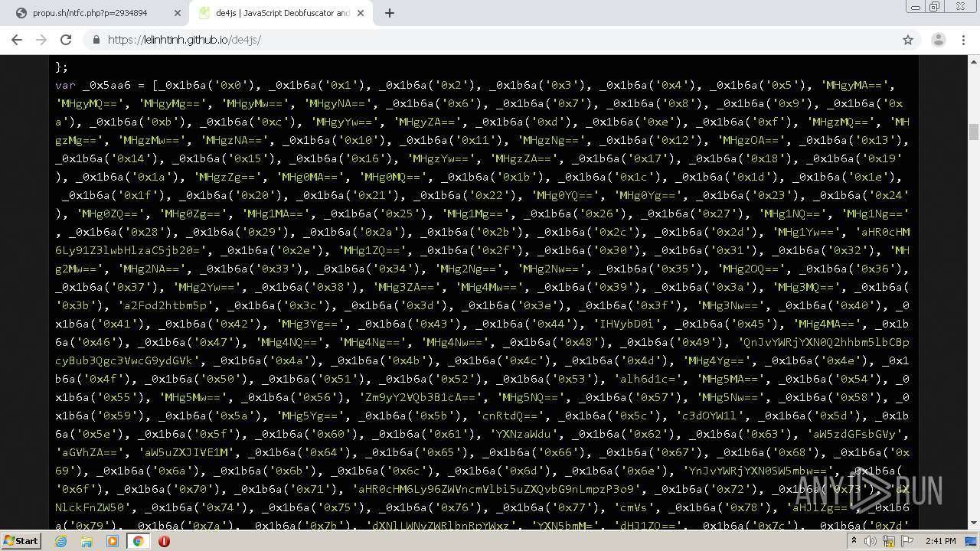Open the Windows Start menu
The height and width of the screenshot is (551, 980).
(21, 541)
